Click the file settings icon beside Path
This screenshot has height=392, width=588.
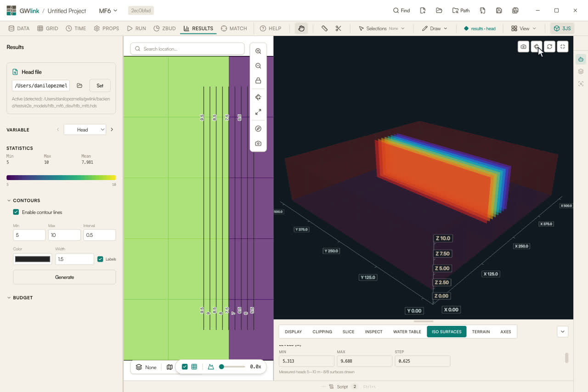pos(482,11)
